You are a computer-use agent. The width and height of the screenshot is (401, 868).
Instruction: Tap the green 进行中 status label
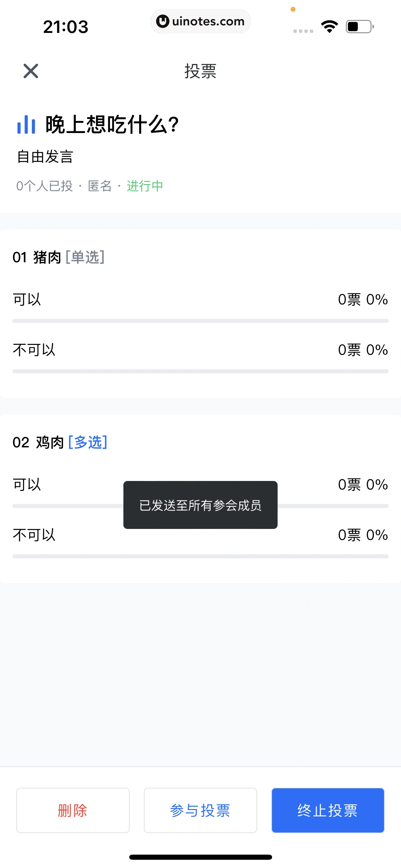pyautogui.click(x=145, y=186)
